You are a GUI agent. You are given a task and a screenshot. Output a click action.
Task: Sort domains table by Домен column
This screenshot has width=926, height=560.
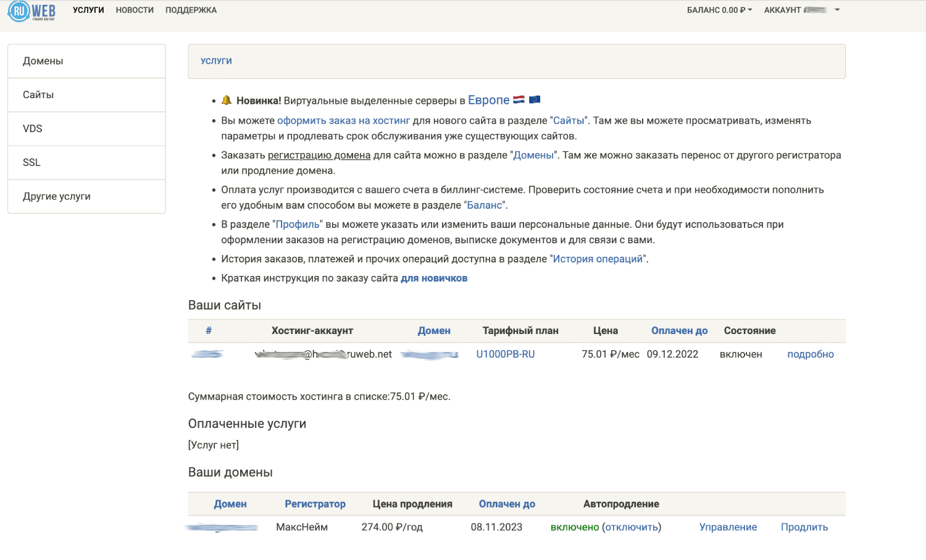(230, 504)
